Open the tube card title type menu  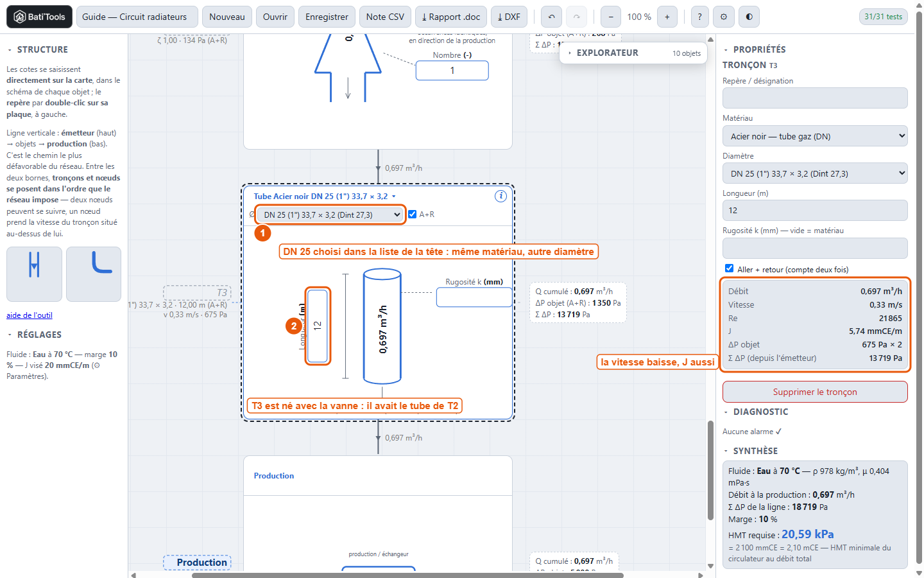(x=325, y=197)
